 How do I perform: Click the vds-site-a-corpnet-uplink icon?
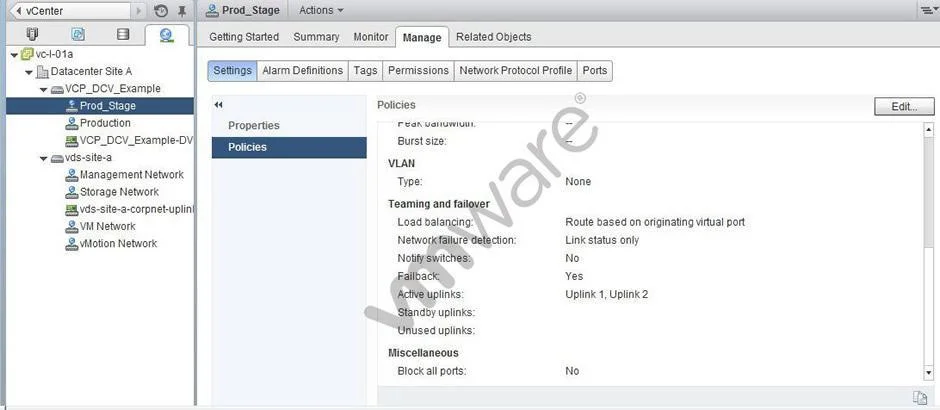pyautogui.click(x=71, y=210)
